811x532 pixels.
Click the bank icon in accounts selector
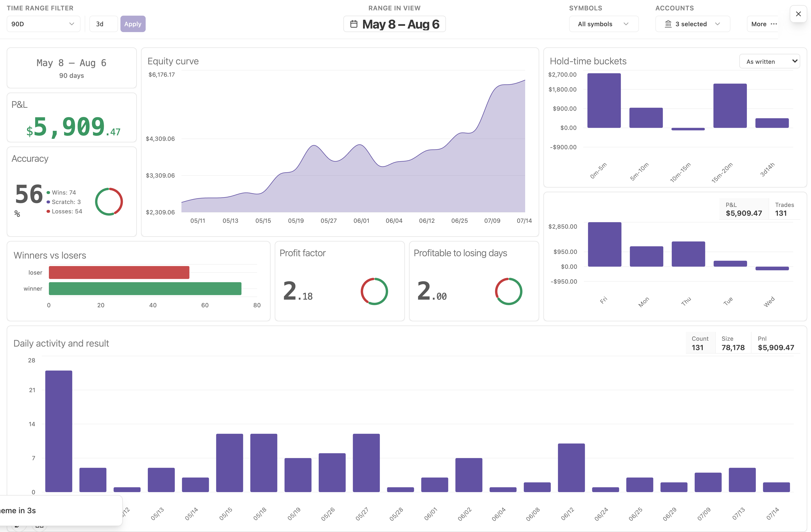[x=668, y=24]
